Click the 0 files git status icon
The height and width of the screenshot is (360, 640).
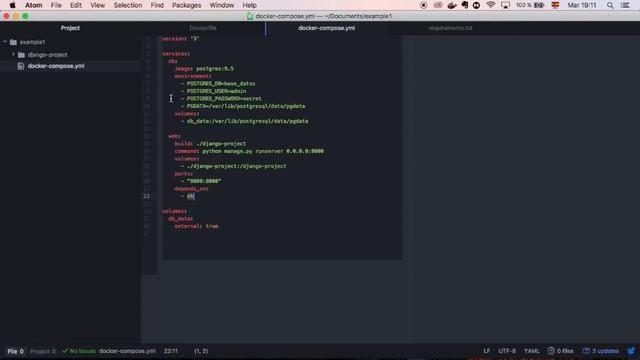(x=551, y=351)
